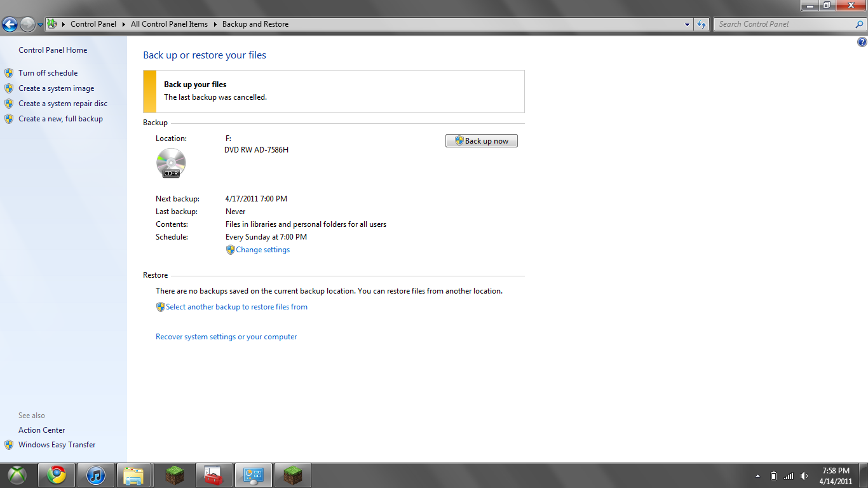This screenshot has height=488, width=868.
Task: Open Create a system image
Action: [56, 88]
